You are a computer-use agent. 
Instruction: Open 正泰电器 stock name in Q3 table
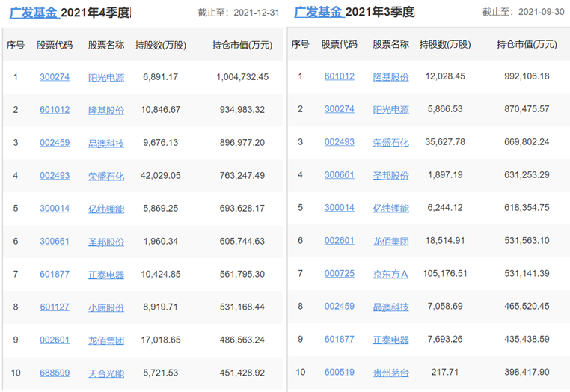coord(390,340)
